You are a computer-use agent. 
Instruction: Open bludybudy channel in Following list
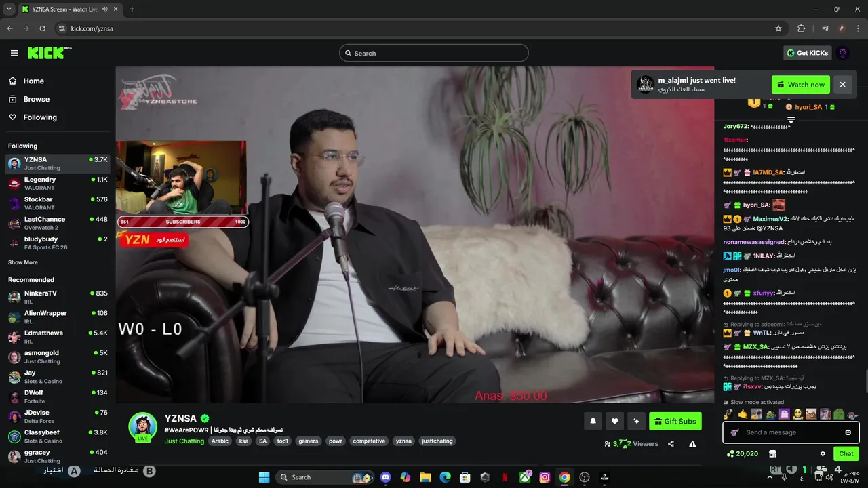pos(58,243)
